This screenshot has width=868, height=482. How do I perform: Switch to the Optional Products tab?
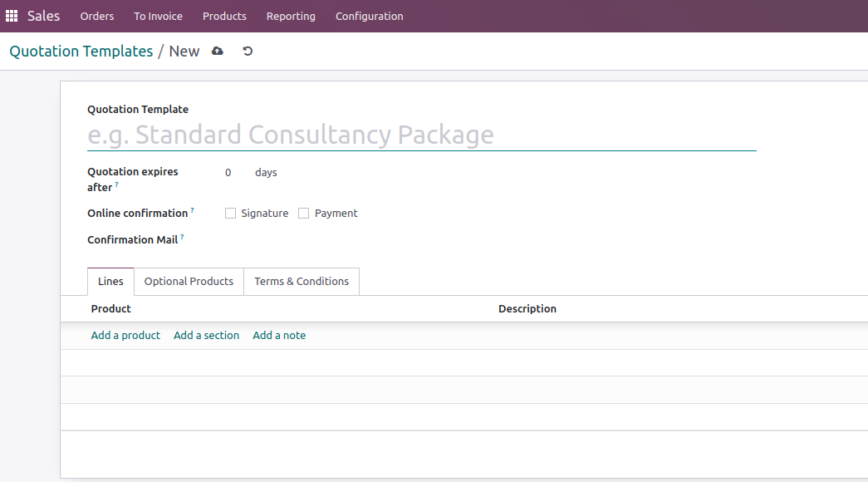click(189, 282)
